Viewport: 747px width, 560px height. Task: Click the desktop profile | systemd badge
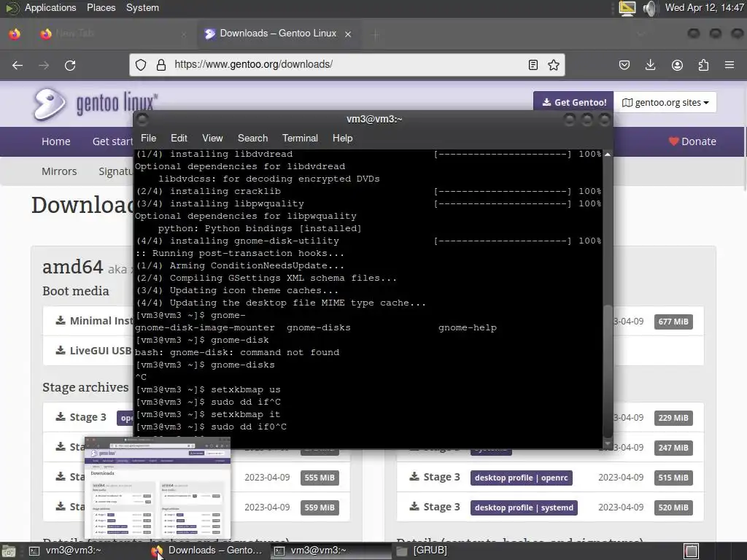(524, 507)
